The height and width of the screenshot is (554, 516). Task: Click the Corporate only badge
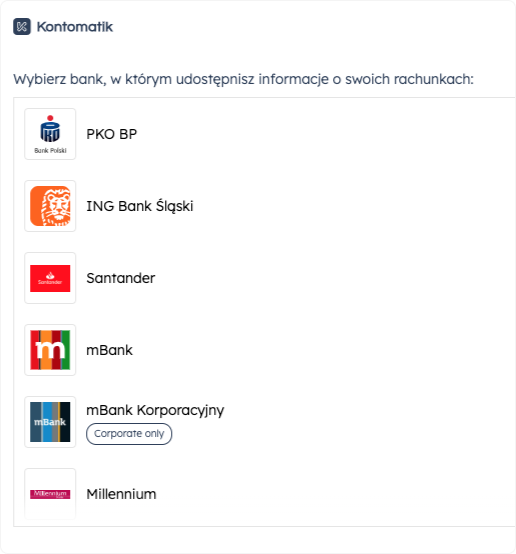click(x=129, y=434)
